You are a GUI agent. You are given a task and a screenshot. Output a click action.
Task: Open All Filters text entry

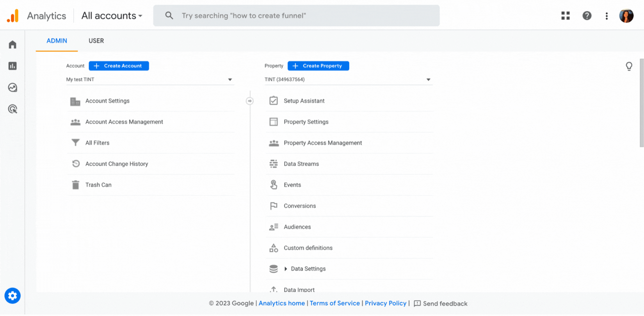pos(98,143)
